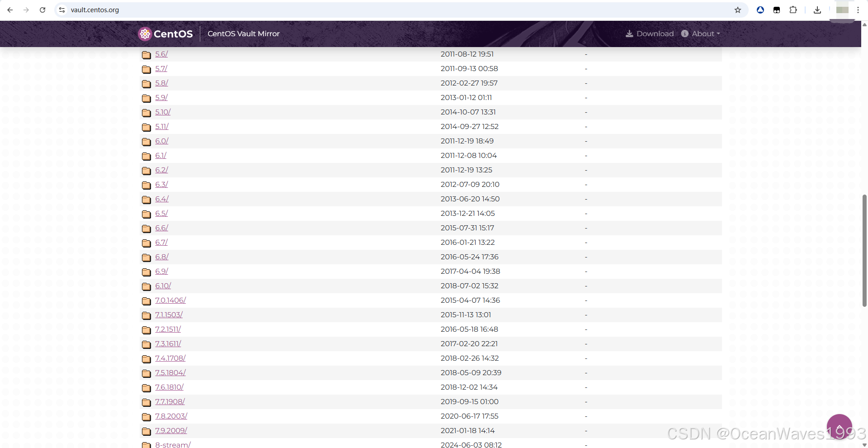The height and width of the screenshot is (448, 868).
Task: Open the 7.3.1611/ directory link
Action: [168, 343]
